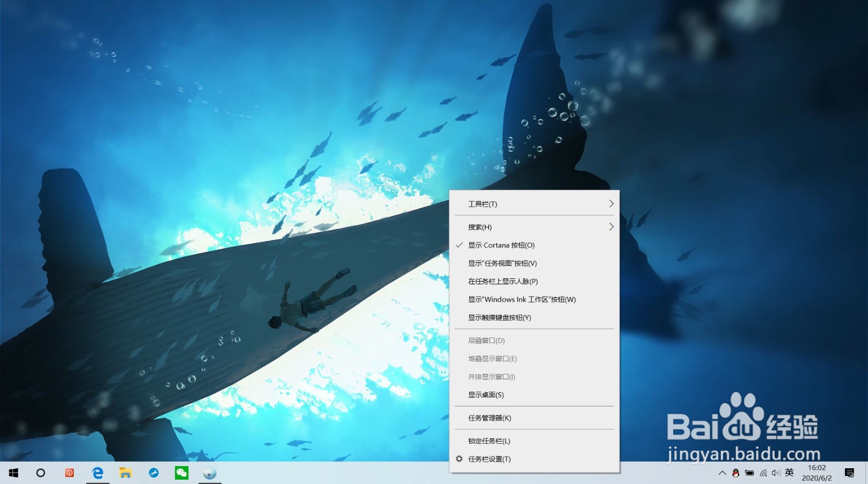Open the Windows Start menu
This screenshot has height=484, width=868.
(13, 473)
